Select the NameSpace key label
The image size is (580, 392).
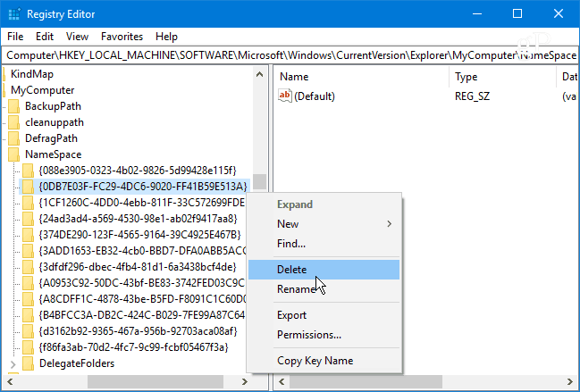click(54, 154)
